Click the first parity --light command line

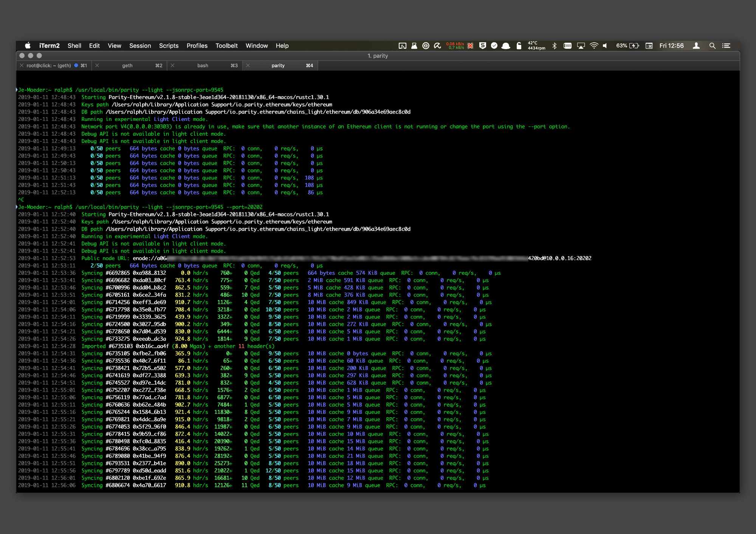[121, 90]
